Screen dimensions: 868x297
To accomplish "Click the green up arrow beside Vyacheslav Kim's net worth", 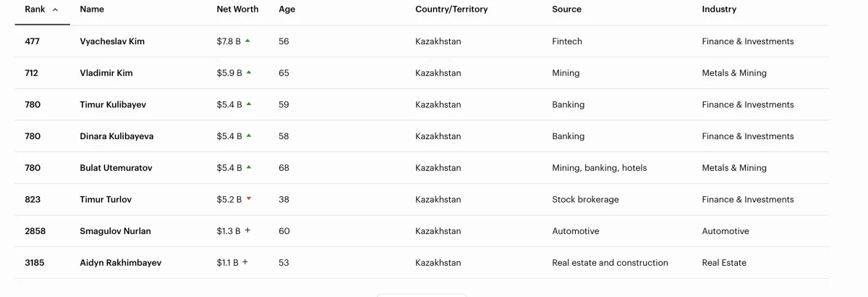I will point(247,41).
